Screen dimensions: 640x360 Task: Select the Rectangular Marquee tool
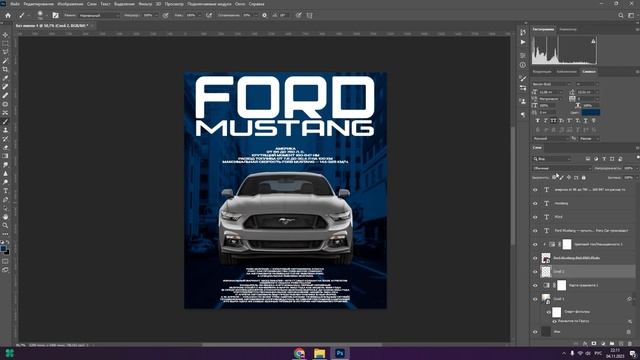(5, 44)
